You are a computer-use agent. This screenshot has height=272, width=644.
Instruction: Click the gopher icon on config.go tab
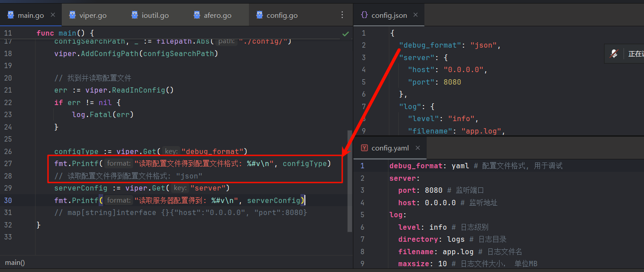pyautogui.click(x=260, y=15)
